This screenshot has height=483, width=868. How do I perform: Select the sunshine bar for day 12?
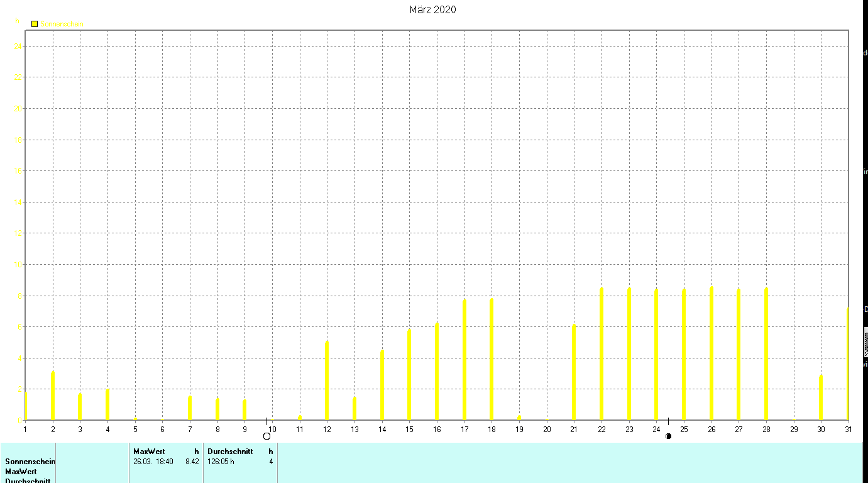(327, 380)
